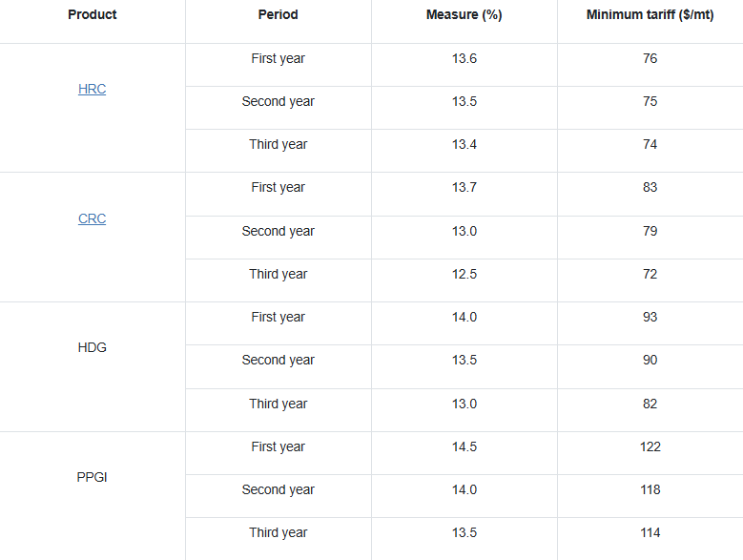The image size is (743, 560).
Task: Click CRC first year measure 13.7
Action: pos(464,187)
